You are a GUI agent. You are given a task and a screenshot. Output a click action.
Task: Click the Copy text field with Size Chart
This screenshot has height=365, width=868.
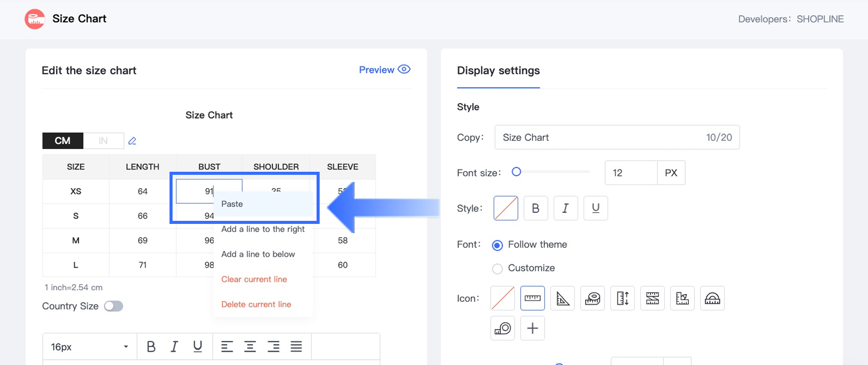617,138
